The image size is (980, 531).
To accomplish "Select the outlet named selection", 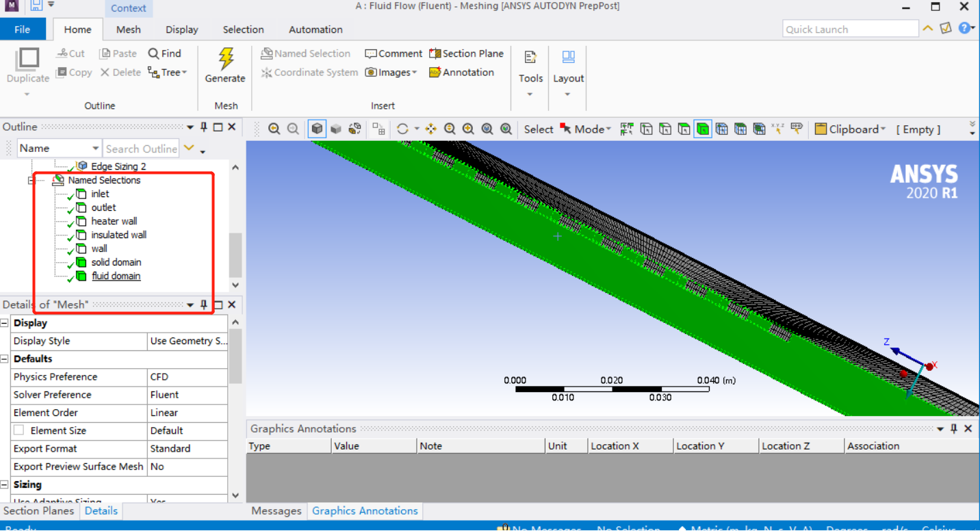I will [103, 207].
